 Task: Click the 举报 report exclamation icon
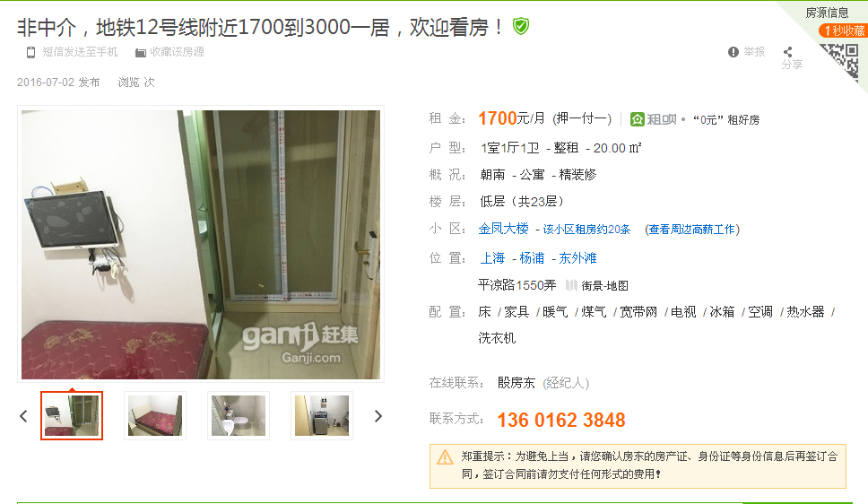tap(733, 52)
